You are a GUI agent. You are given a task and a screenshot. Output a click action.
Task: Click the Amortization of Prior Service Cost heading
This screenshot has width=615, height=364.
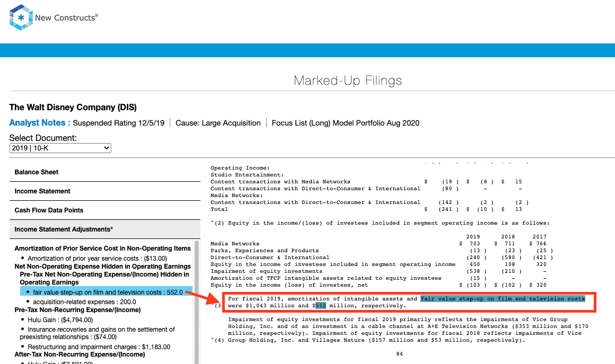[x=103, y=248]
